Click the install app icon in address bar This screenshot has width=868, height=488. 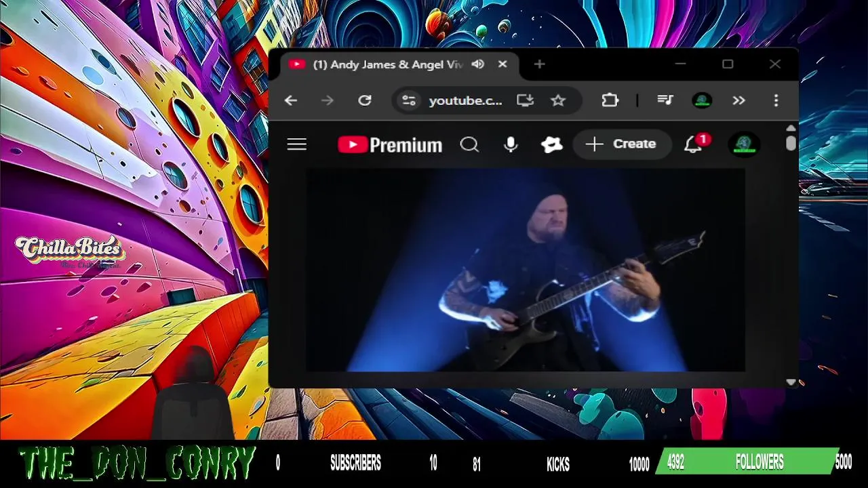pos(525,100)
